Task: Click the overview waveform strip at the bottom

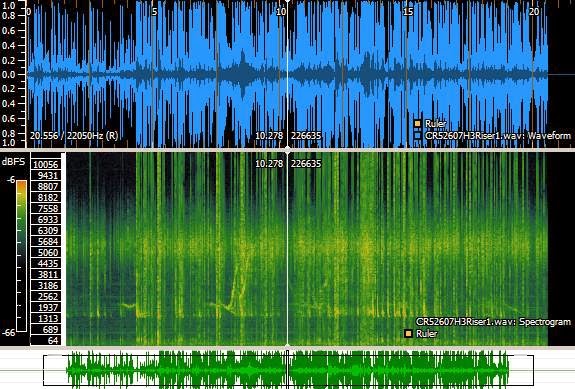Action: pos(288,370)
